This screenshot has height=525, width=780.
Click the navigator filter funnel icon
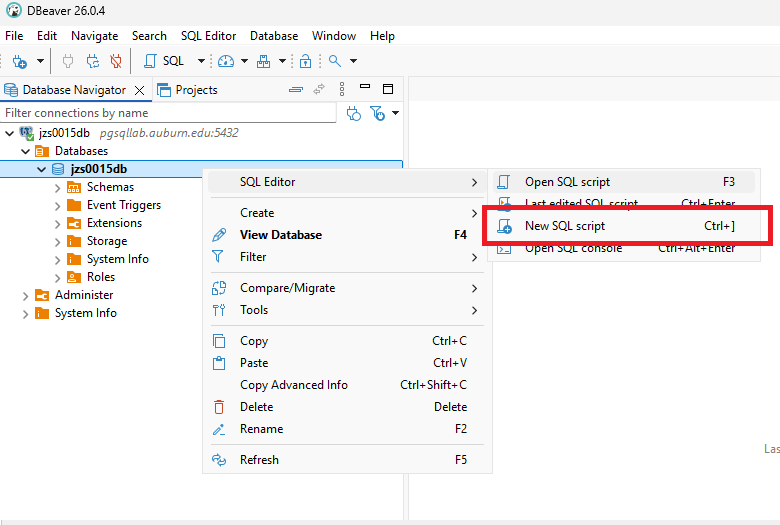tap(378, 113)
